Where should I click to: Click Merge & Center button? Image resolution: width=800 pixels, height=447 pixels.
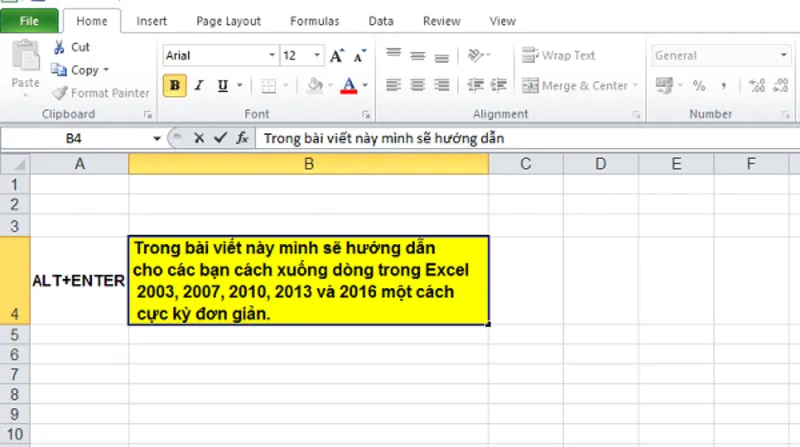pos(576,85)
